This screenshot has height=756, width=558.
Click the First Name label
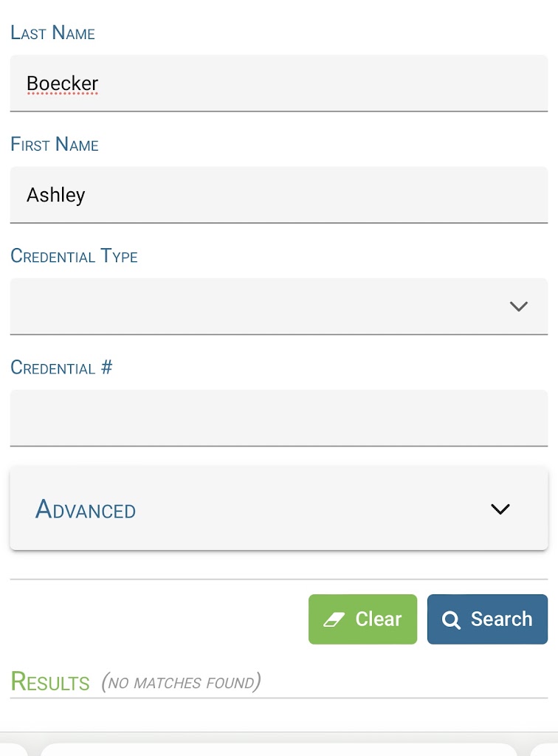point(55,145)
